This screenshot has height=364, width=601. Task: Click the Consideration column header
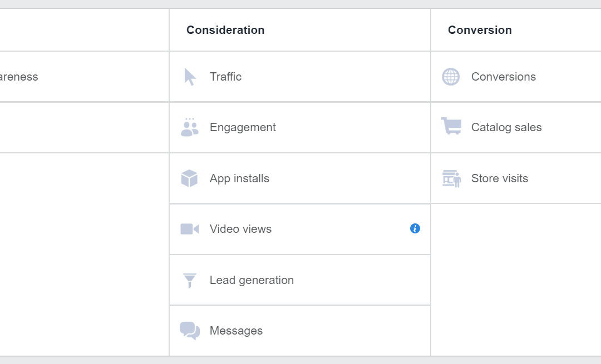(x=225, y=30)
